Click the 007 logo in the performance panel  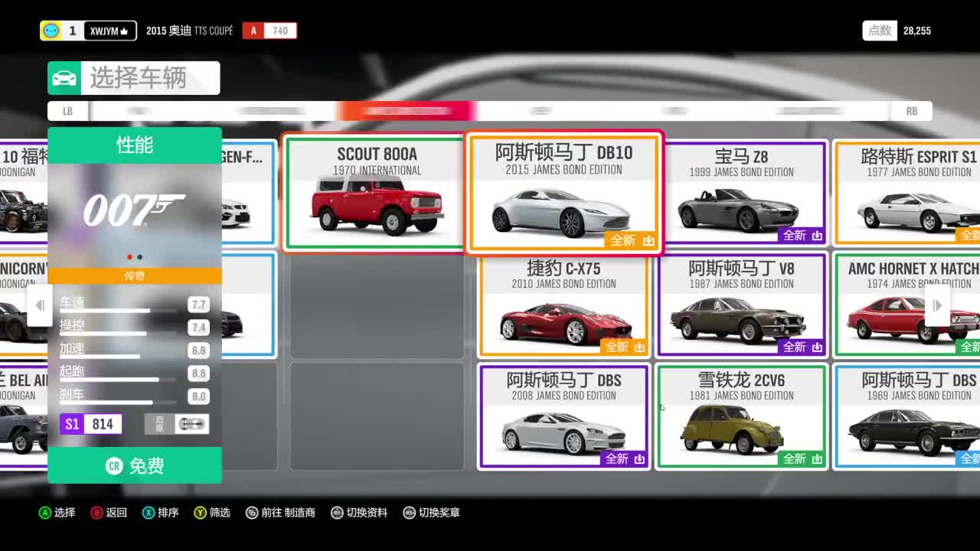134,210
